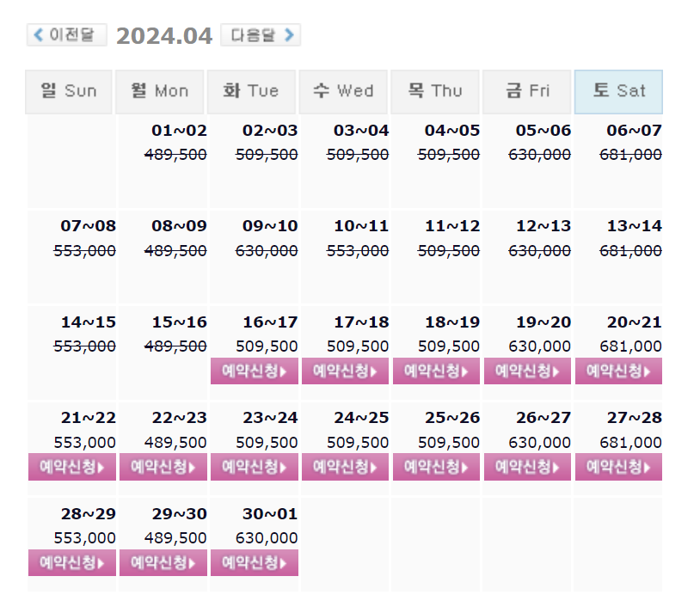Image resolution: width=700 pixels, height=607 pixels.
Task: Request reservation for 21~22
Action: click(x=72, y=467)
